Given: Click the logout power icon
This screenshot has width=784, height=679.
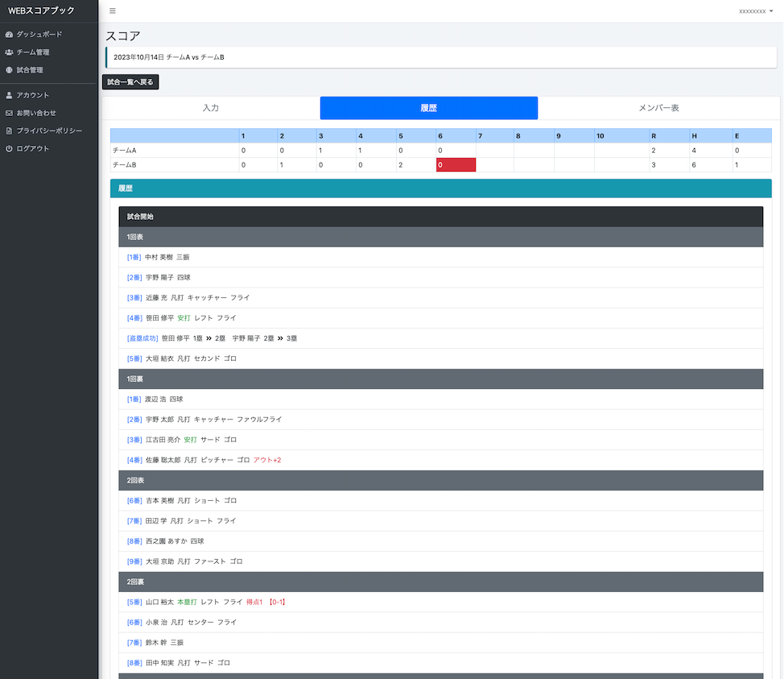Looking at the screenshot, I should 9,149.
